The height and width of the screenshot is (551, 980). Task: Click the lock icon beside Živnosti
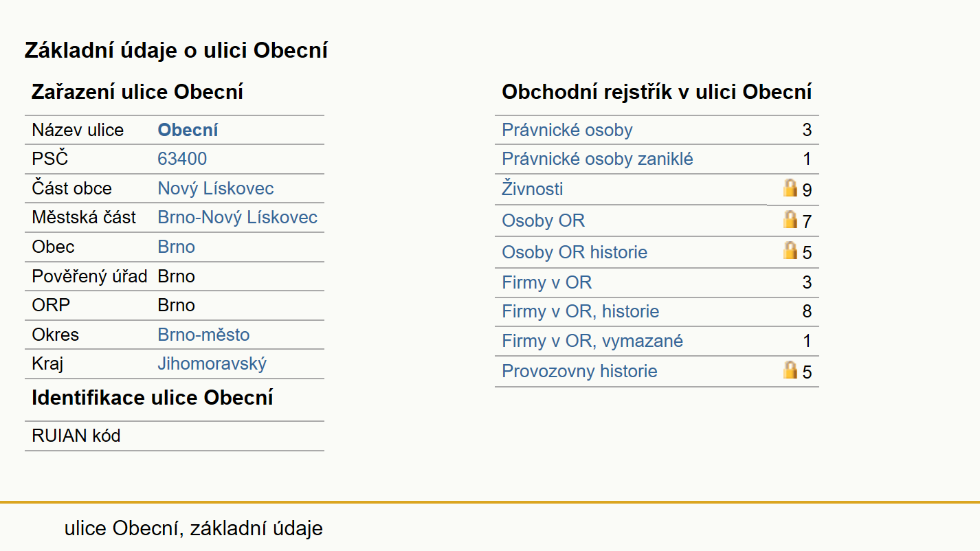[790, 188]
